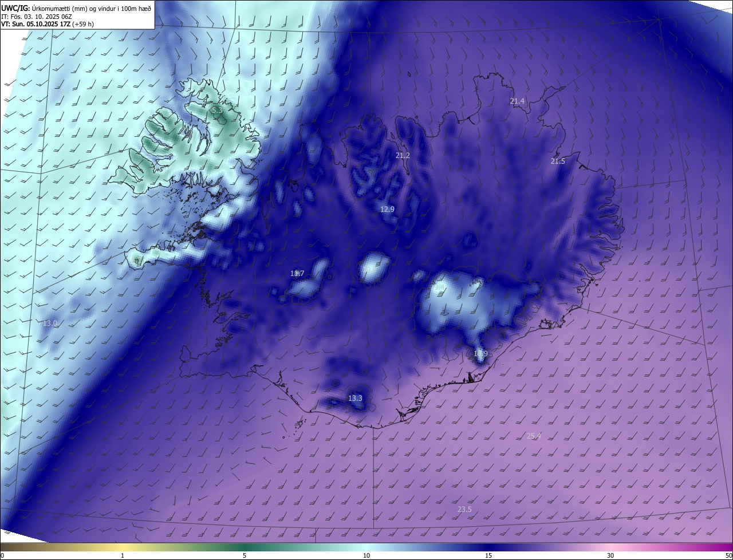Click the 21.2 precipitation value label
The width and height of the screenshot is (733, 560).
(x=403, y=156)
